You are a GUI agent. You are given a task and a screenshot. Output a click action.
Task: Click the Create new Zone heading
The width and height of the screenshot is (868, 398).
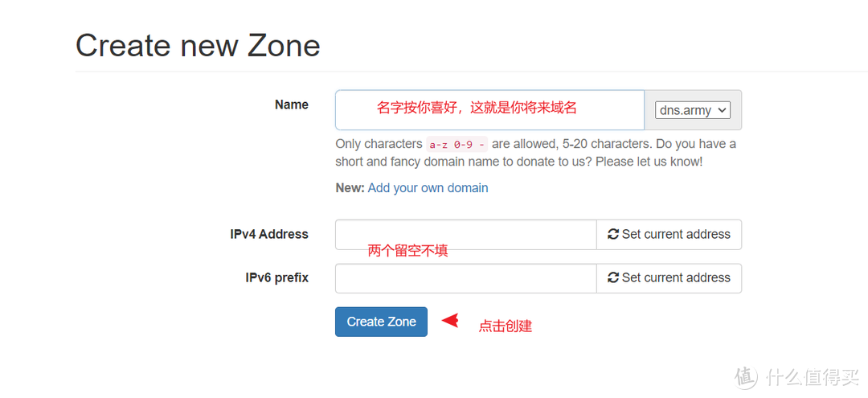pyautogui.click(x=198, y=45)
